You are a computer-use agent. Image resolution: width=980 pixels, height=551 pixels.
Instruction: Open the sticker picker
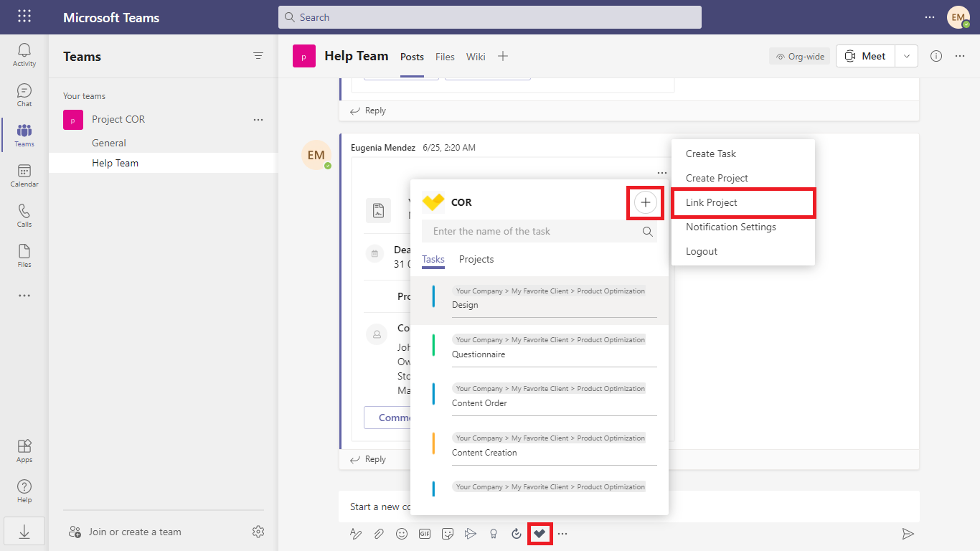click(448, 534)
